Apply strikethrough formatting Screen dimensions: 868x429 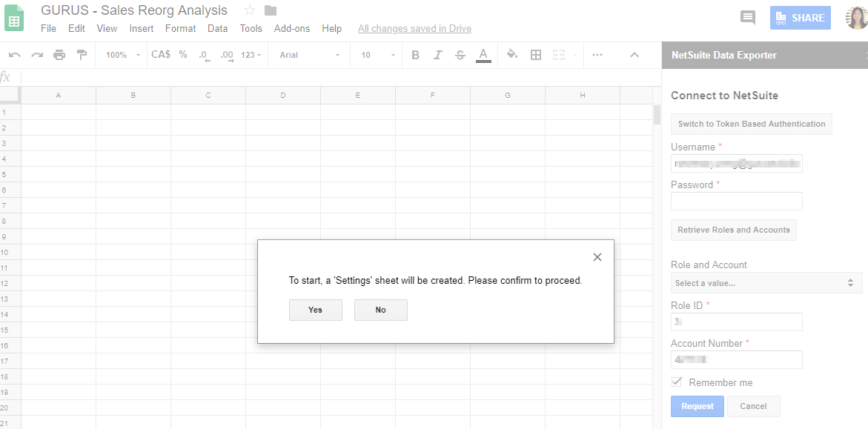[x=460, y=54]
